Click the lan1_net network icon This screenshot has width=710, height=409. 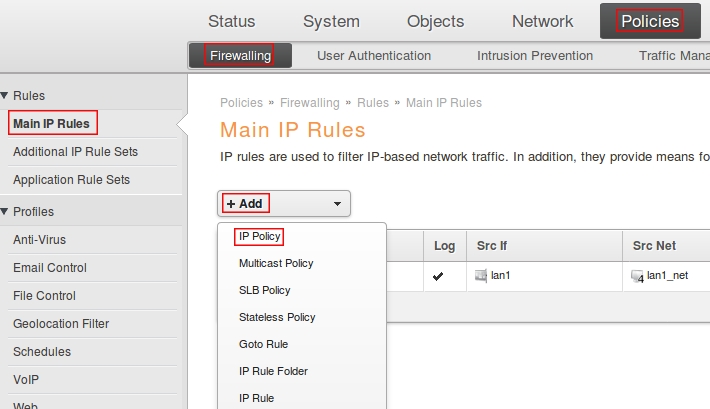[638, 276]
